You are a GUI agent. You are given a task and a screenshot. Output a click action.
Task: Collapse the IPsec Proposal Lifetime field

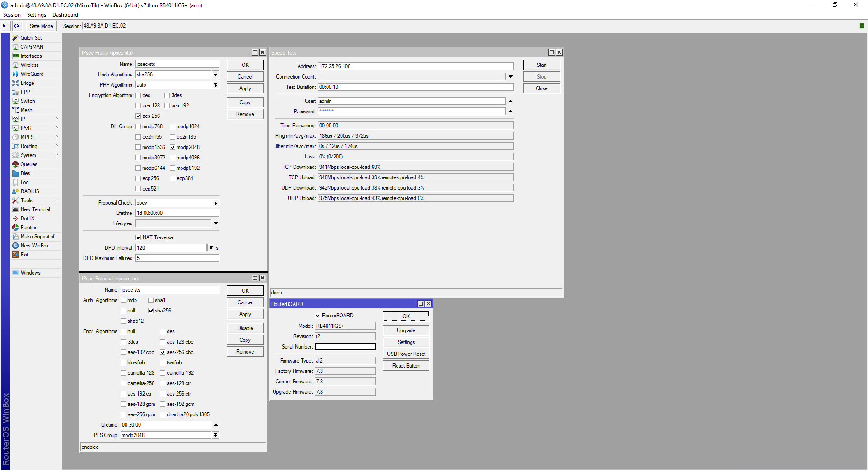point(216,425)
